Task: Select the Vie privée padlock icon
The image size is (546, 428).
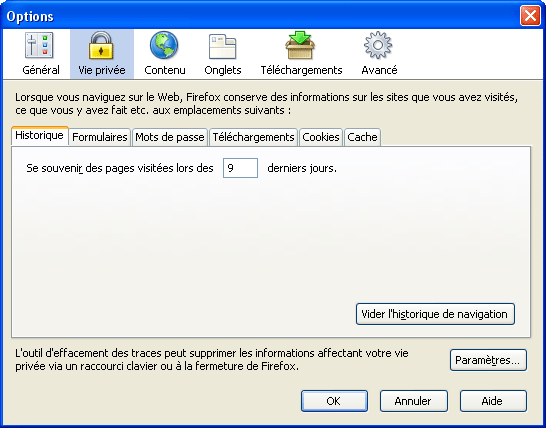Action: click(x=101, y=45)
